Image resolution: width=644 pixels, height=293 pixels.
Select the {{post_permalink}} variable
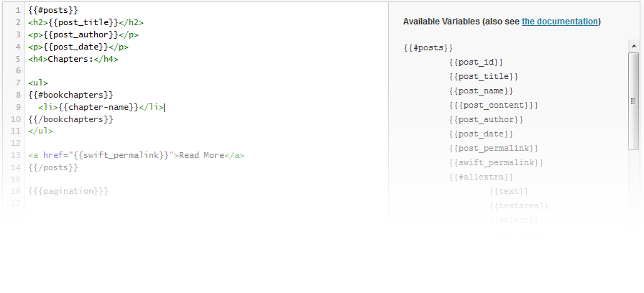493,149
